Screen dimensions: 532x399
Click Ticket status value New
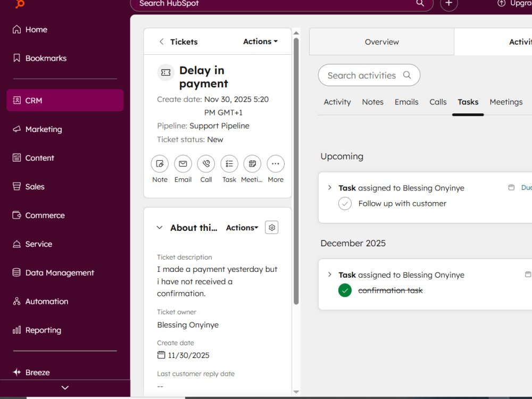point(215,139)
